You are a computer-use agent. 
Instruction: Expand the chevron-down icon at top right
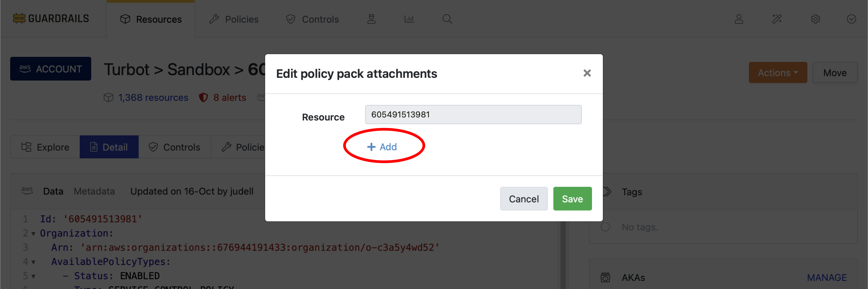[852, 19]
